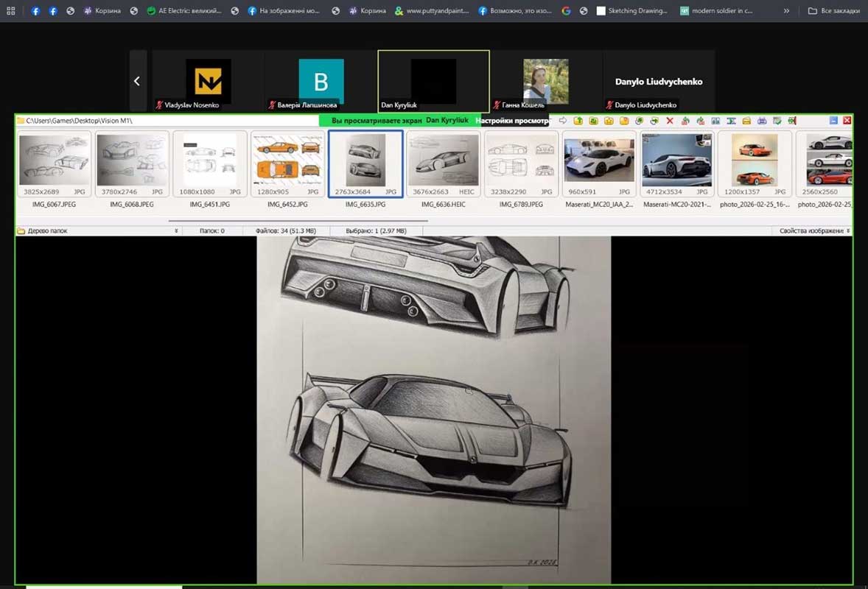Click the favorites folder star icon
Screen dimensions: 868x589
click(x=609, y=121)
